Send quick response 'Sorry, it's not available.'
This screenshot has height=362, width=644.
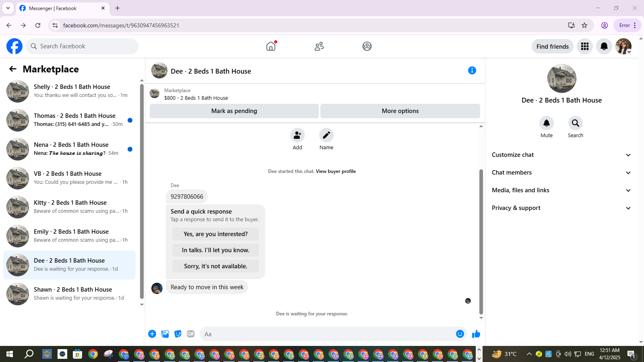pos(215,266)
